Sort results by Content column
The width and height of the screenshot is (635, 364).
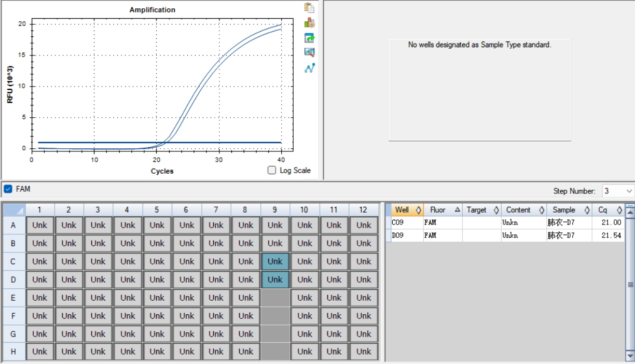tap(523, 210)
